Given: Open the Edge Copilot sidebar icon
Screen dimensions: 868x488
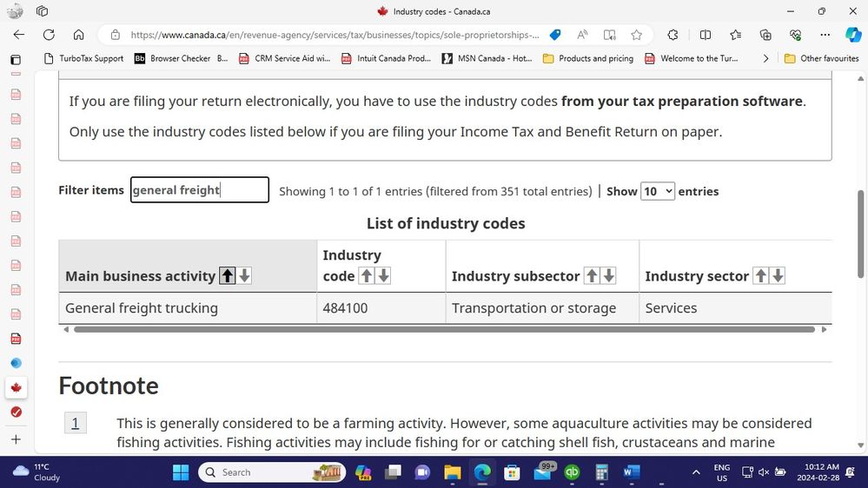Looking at the screenshot, I should [853, 35].
